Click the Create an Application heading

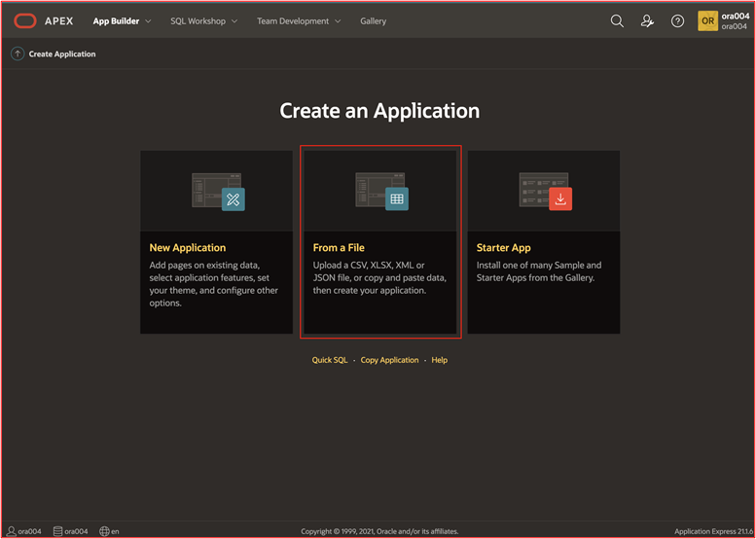379,111
